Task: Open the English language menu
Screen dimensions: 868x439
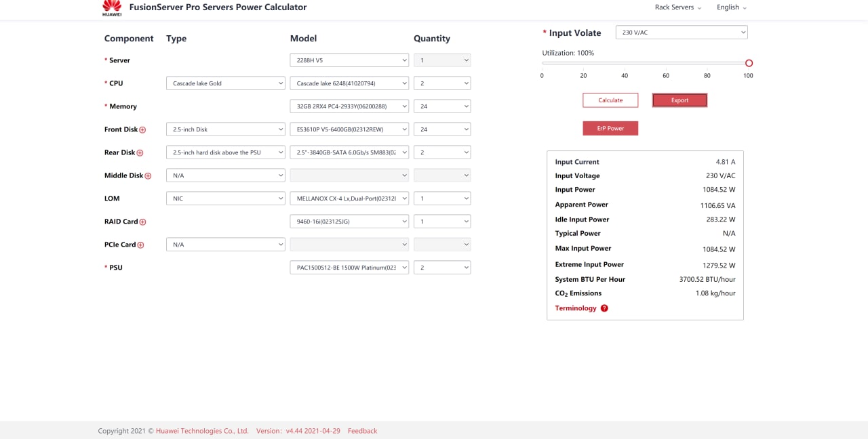Action: tap(731, 7)
